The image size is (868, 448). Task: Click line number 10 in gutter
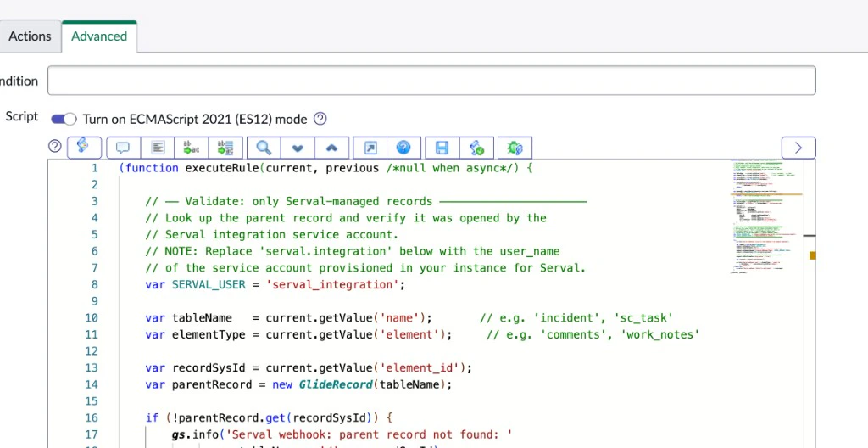[x=92, y=317]
